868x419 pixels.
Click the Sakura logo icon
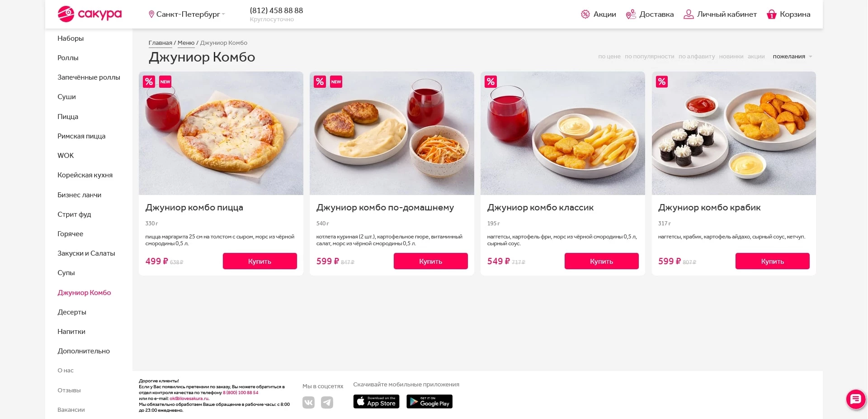point(66,14)
